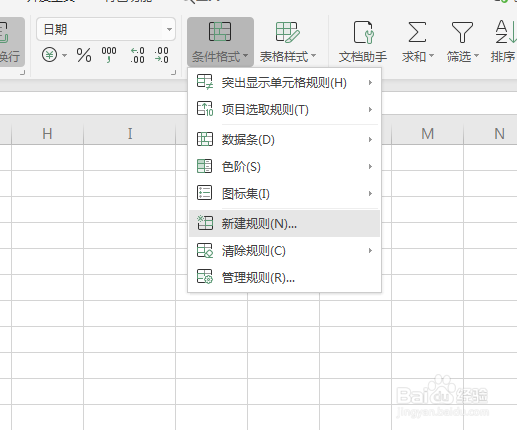The width and height of the screenshot is (517, 430).
Task: Open 突出显示单元格规则(H) submenu
Action: coord(285,82)
